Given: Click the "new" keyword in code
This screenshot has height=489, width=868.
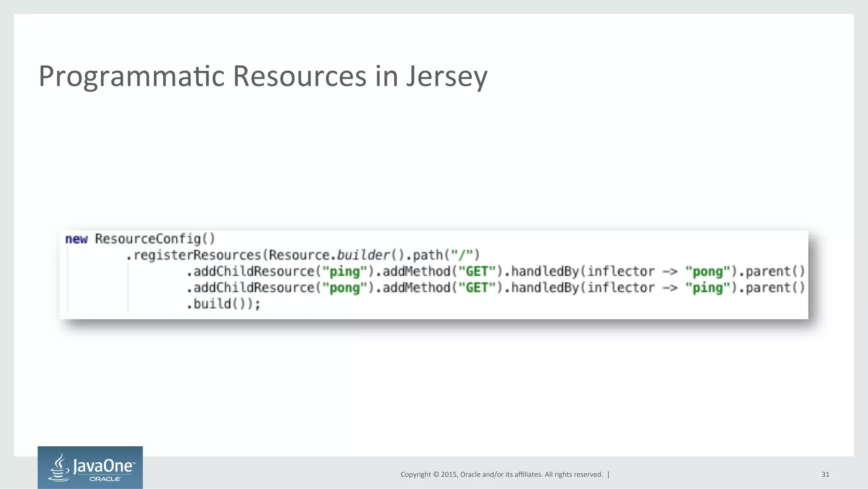Looking at the screenshot, I should [x=76, y=239].
